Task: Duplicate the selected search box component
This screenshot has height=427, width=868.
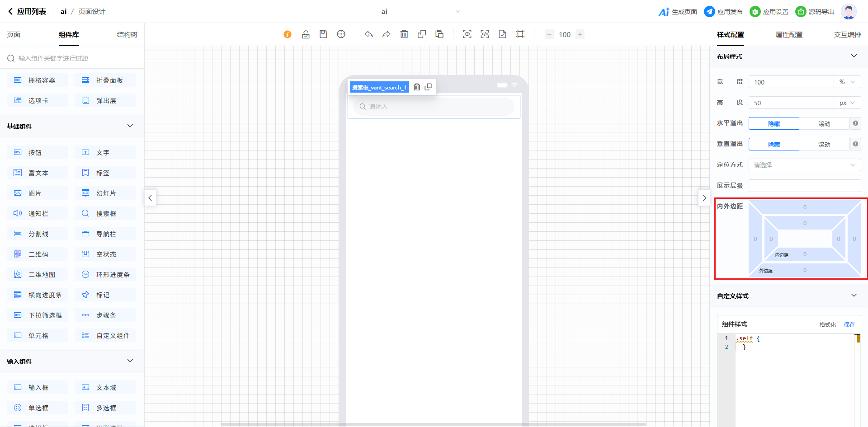Action: point(428,87)
